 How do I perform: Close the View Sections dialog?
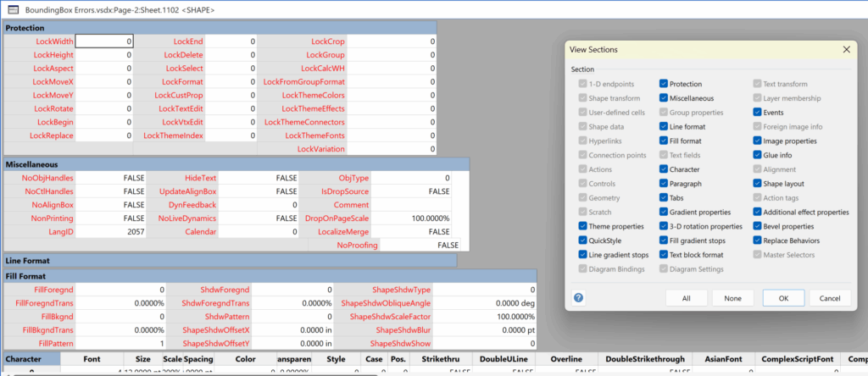coord(846,50)
